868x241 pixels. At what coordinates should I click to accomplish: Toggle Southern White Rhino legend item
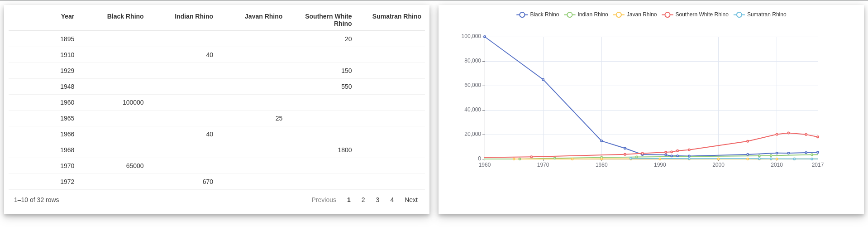(695, 14)
